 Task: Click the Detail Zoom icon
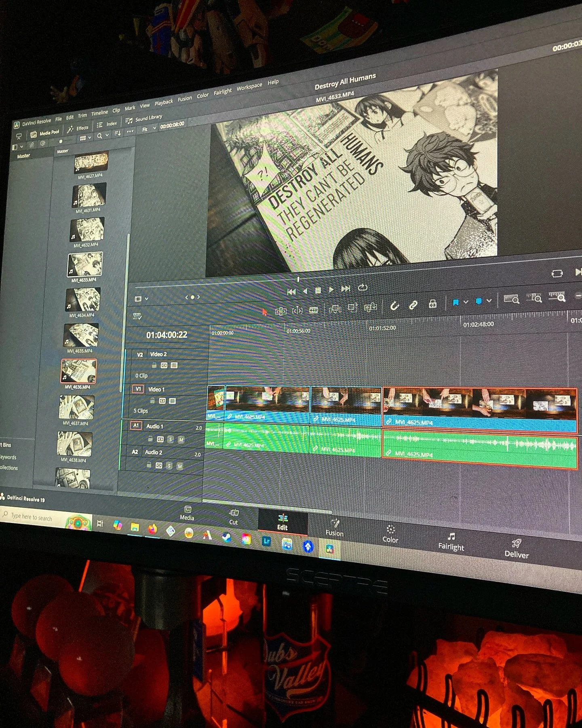coord(534,298)
